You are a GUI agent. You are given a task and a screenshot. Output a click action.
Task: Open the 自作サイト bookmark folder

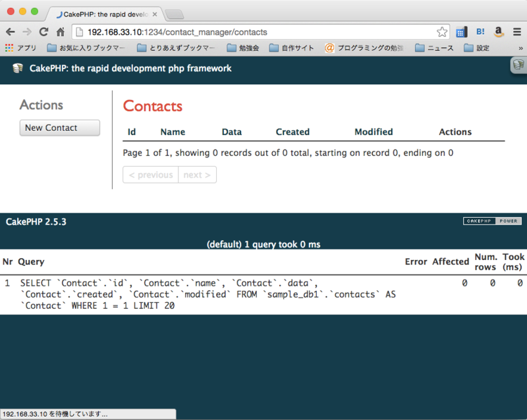pos(292,48)
